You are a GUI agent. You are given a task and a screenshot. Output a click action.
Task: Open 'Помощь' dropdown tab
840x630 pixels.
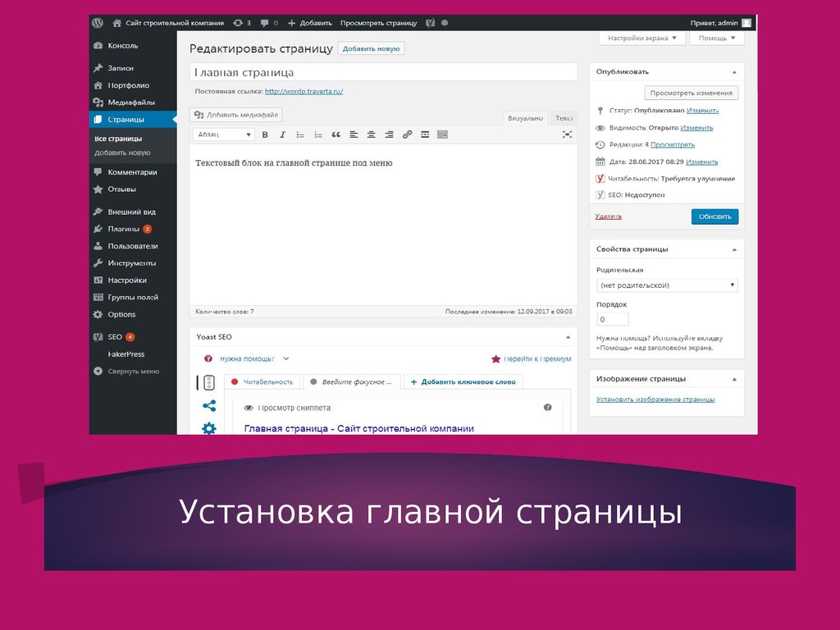pyautogui.click(x=717, y=38)
